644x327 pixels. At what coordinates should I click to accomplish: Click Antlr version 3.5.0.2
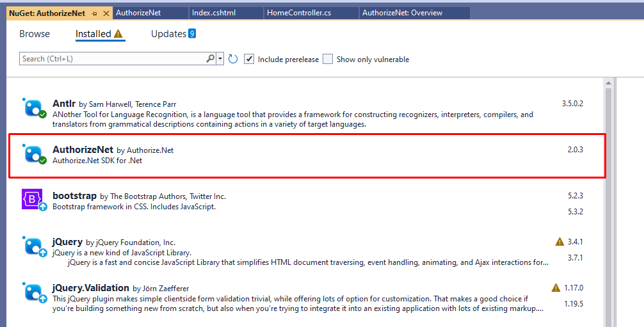(x=572, y=104)
